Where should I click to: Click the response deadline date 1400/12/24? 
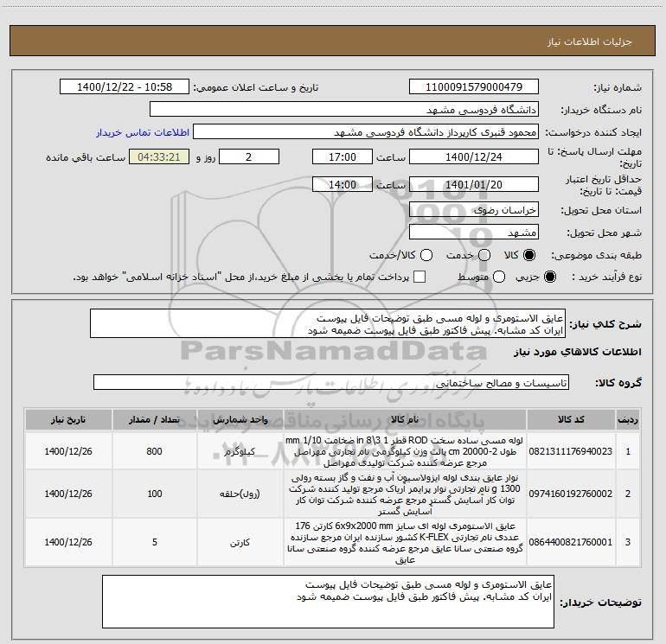474,156
